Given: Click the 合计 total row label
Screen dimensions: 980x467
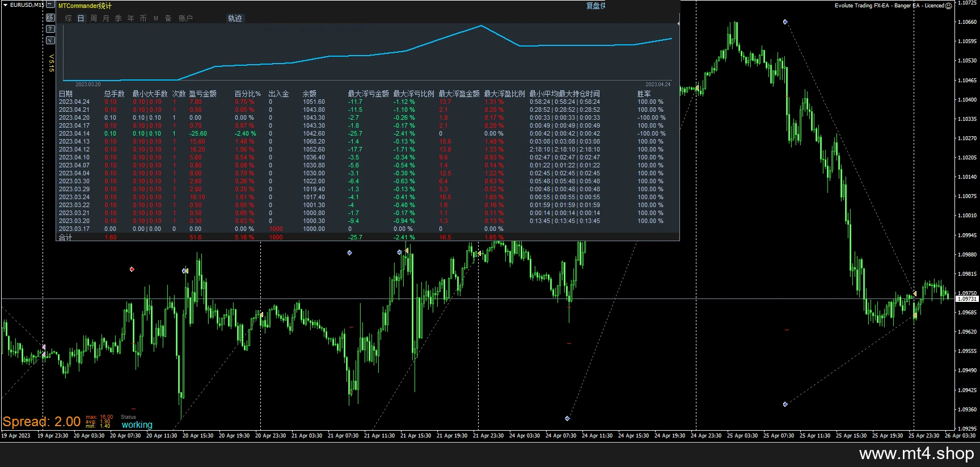Looking at the screenshot, I should point(66,238).
